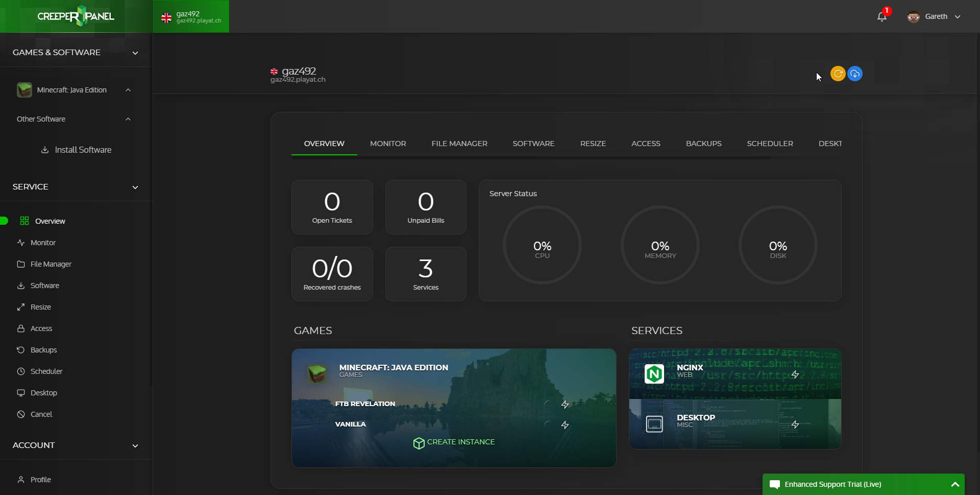Open the Services count card
This screenshot has height=495, width=980.
[x=426, y=274]
